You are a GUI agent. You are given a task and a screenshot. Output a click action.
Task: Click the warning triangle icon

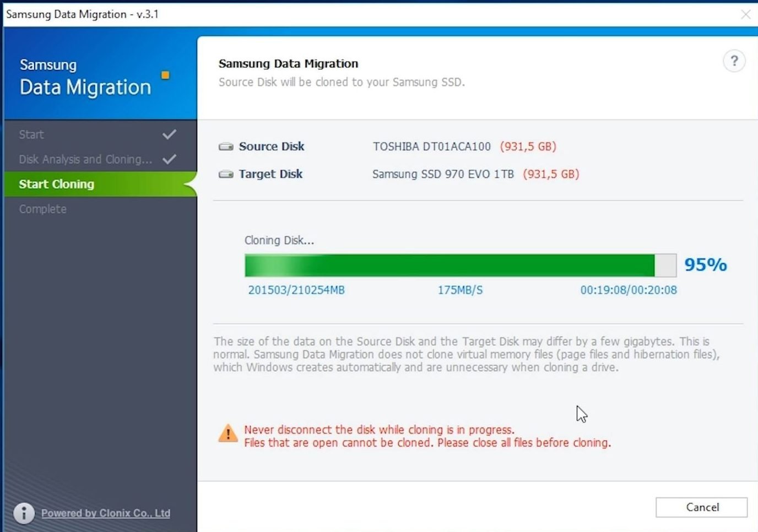tap(228, 435)
